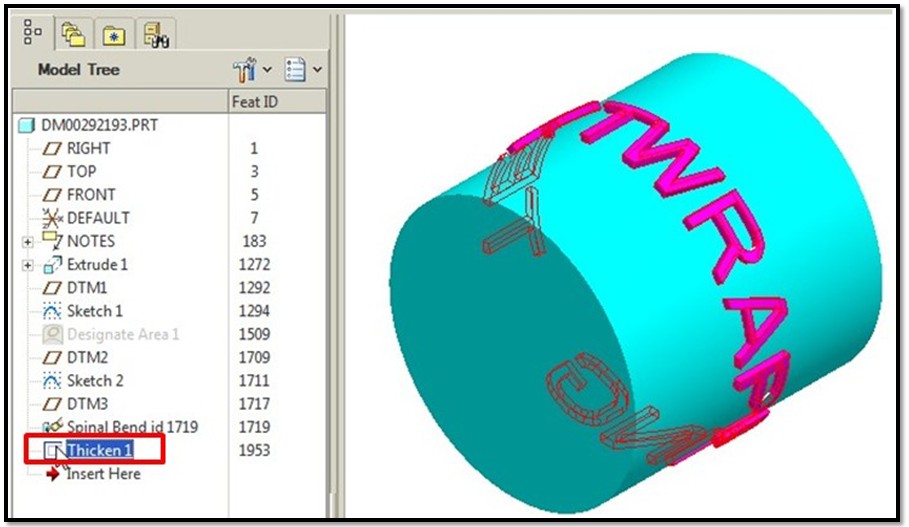This screenshot has height=527, width=909.
Task: Click the DTM1 plane icon
Action: pyautogui.click(x=52, y=288)
